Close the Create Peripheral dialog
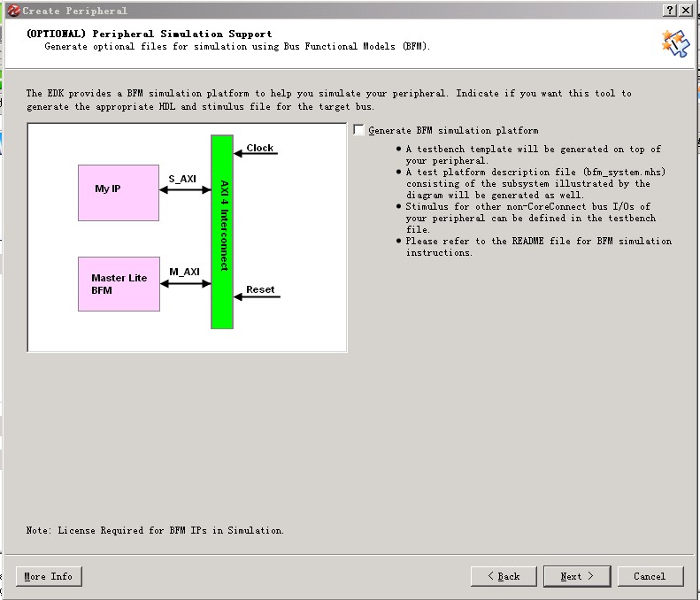This screenshot has height=600, width=700. (686, 11)
